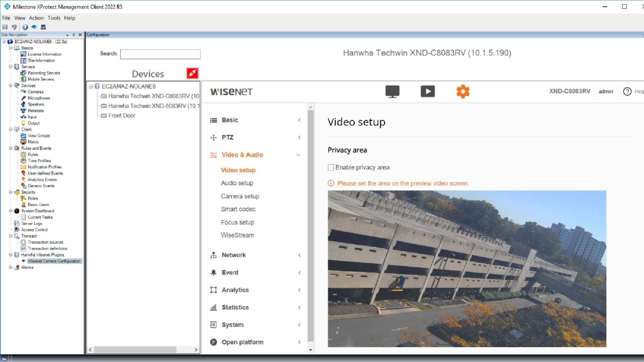Open Audio setup page
This screenshot has height=362, width=644.
click(x=237, y=183)
